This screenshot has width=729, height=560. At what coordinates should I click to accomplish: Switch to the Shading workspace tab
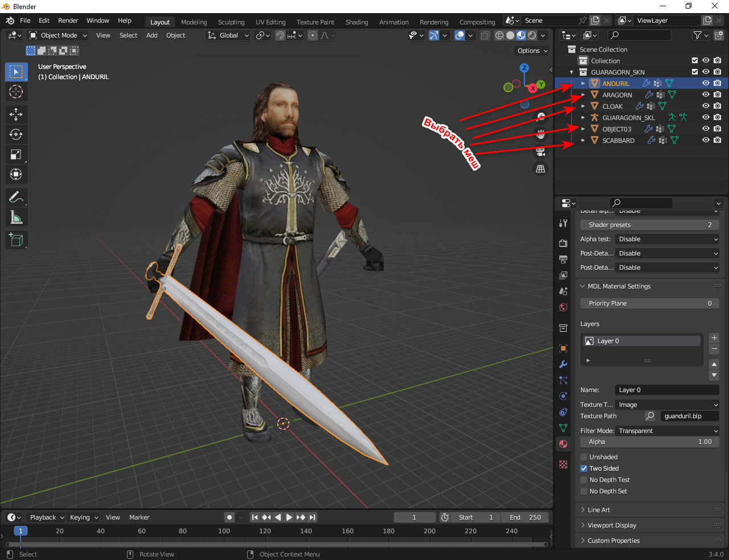coord(357,22)
